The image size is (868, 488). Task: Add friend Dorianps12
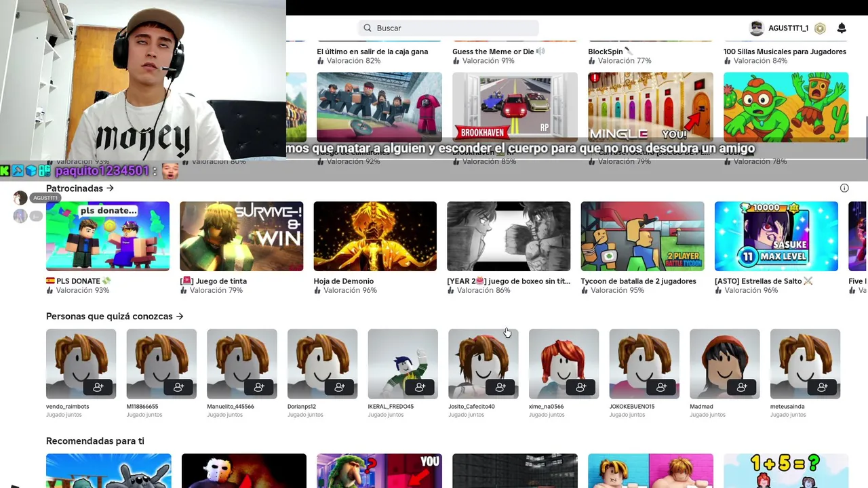[340, 386]
